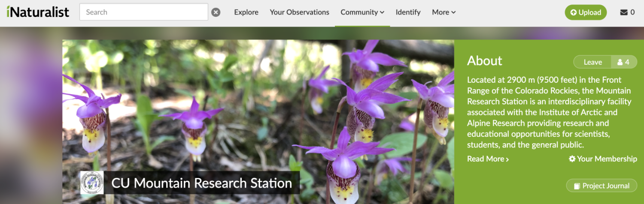
Task: Focus the Search input field
Action: [143, 12]
